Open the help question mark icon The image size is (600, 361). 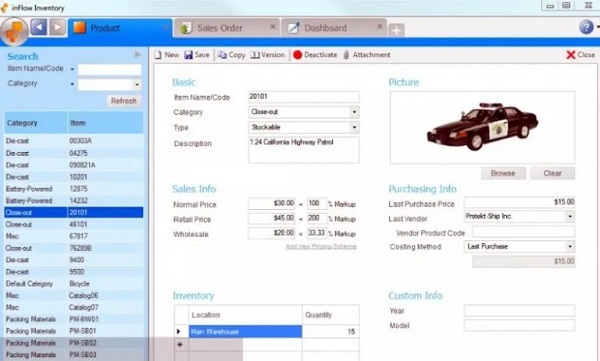(586, 27)
